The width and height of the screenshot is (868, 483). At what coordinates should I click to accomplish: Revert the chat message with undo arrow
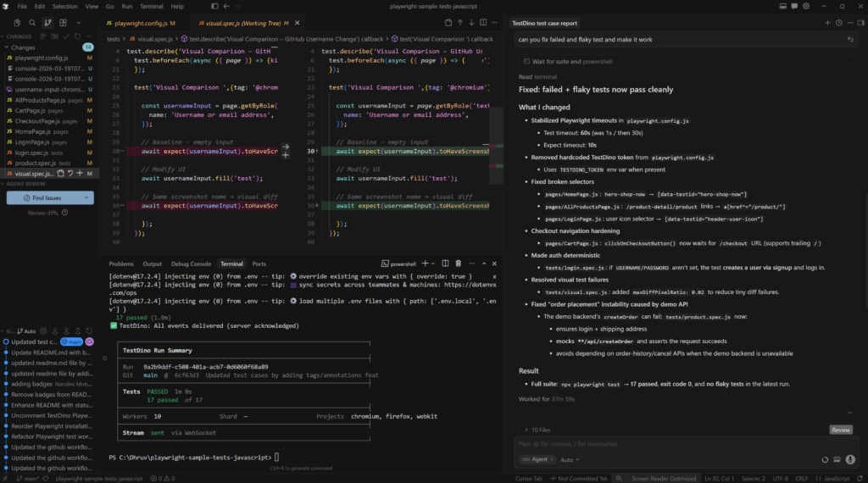click(850, 39)
